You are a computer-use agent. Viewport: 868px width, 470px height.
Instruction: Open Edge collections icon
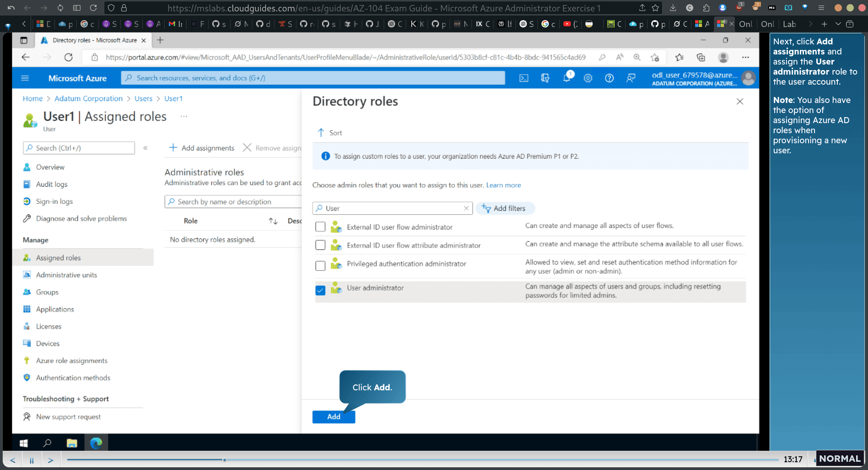pyautogui.click(x=701, y=57)
